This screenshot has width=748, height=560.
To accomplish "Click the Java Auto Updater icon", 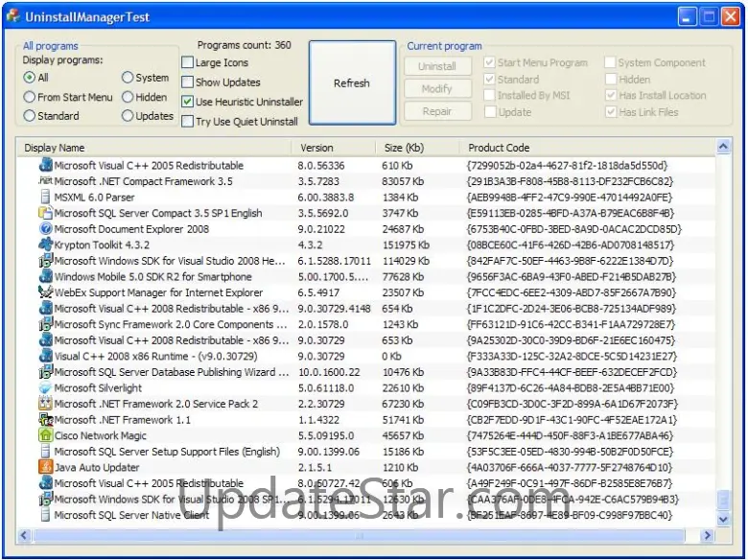I will pyautogui.click(x=45, y=467).
